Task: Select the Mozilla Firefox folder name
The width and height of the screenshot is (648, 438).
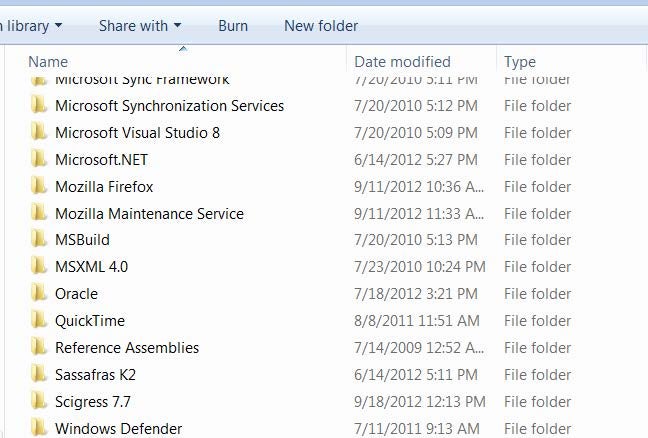Action: point(104,187)
